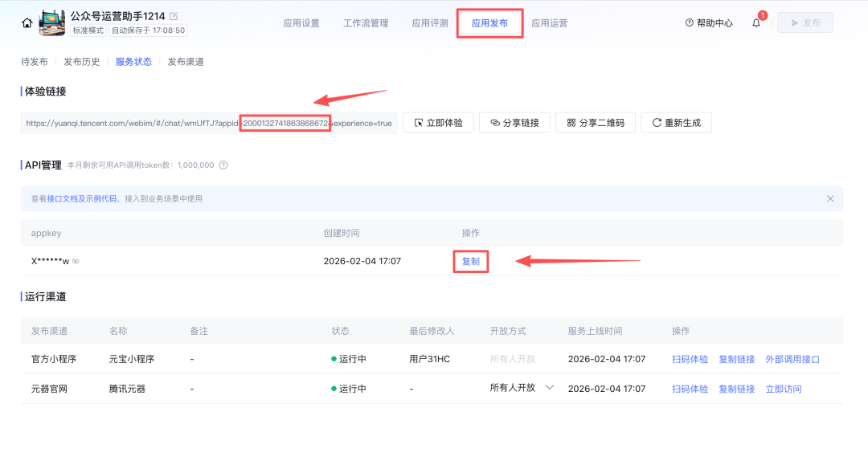
Task: Open the 待发布 sub-tab
Action: (x=35, y=62)
